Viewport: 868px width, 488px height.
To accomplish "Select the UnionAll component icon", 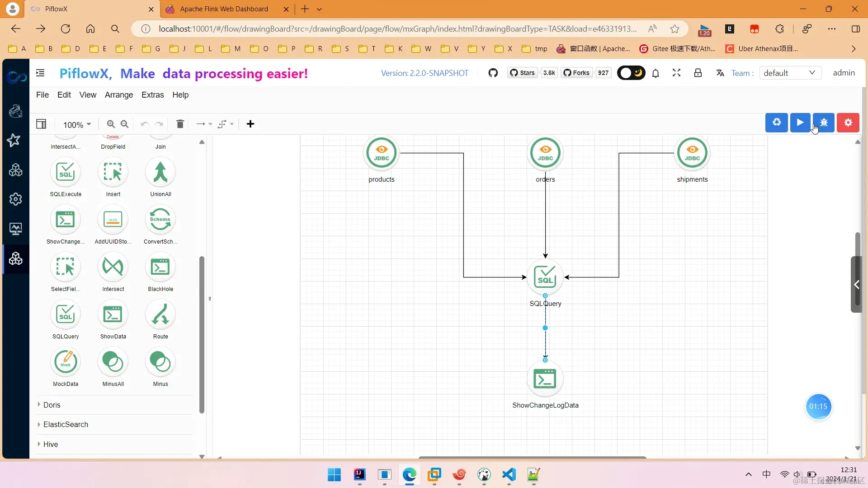I will click(x=160, y=173).
